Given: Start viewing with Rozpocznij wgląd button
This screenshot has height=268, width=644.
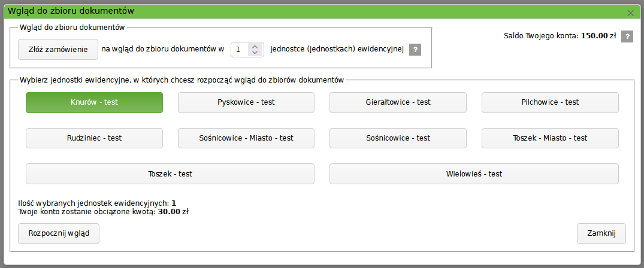Looking at the screenshot, I should [x=59, y=233].
